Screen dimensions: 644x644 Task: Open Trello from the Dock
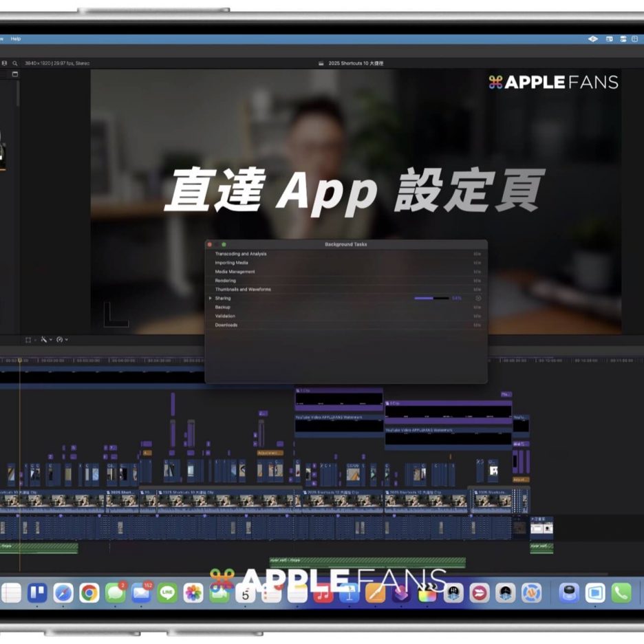[37, 592]
